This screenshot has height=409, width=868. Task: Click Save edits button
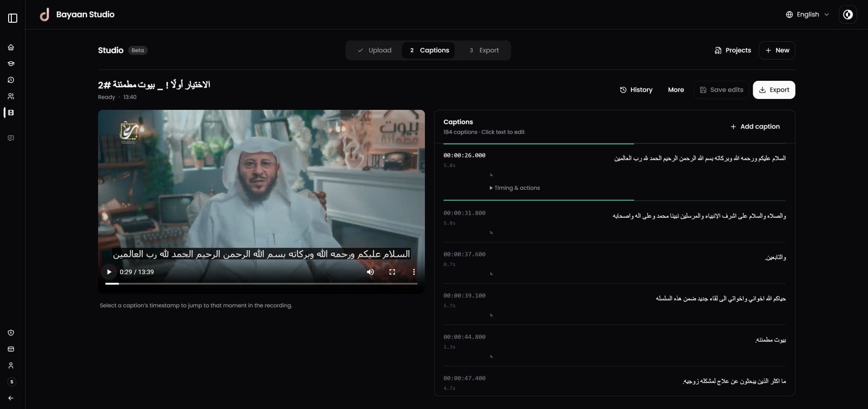point(721,90)
